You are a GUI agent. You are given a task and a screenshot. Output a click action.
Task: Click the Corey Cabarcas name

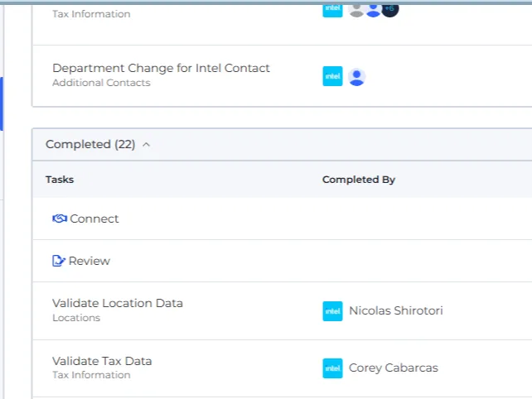click(394, 368)
